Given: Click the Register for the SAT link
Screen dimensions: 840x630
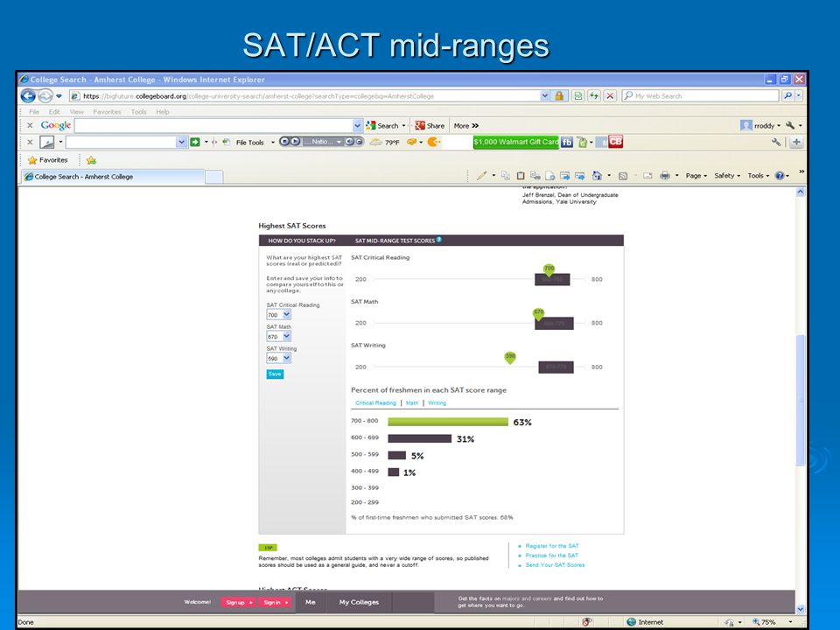Looking at the screenshot, I should 552,546.
